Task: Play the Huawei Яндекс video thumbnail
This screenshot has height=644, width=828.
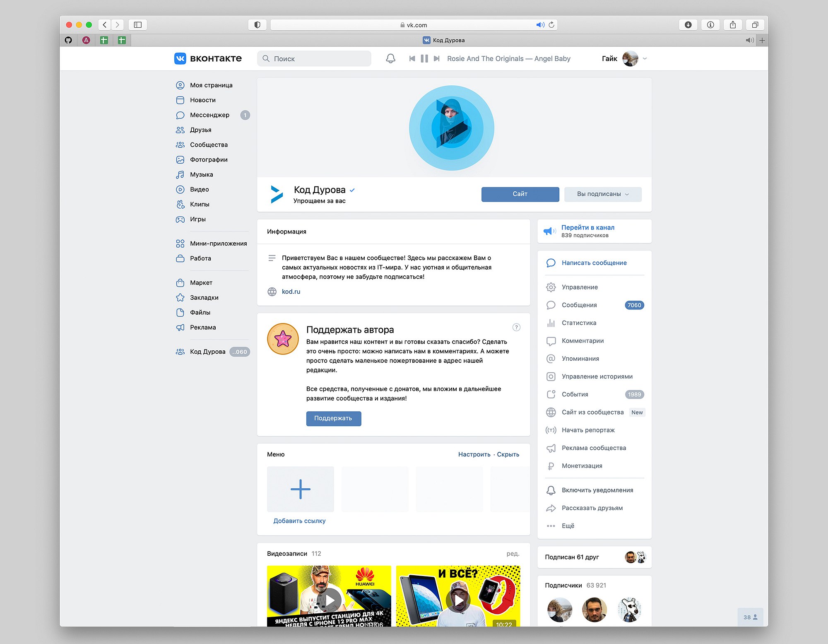Action: (329, 596)
